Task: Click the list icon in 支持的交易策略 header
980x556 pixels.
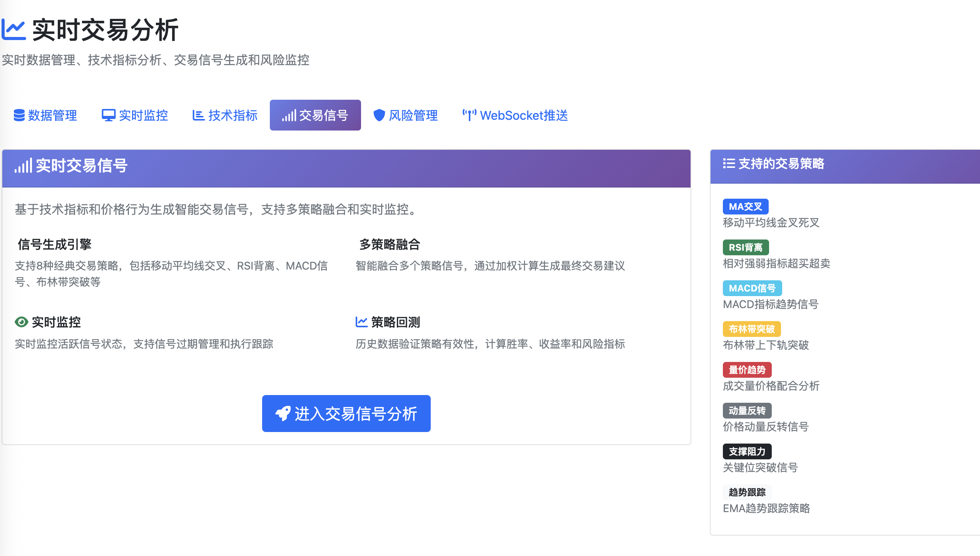Action: (x=729, y=164)
